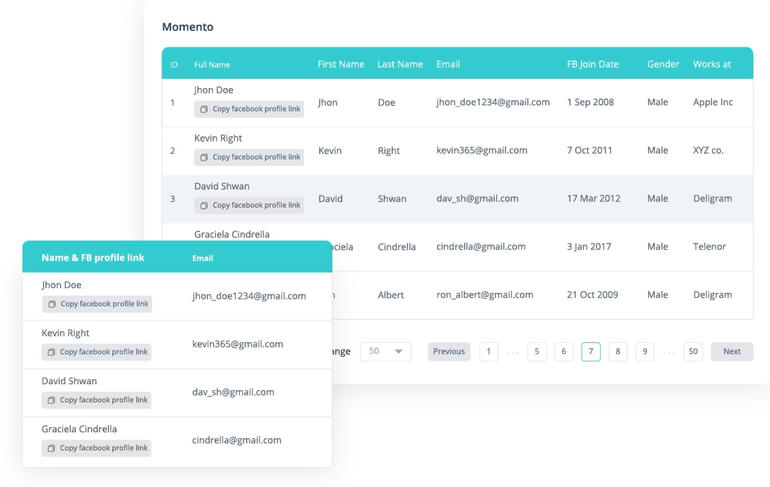The width and height of the screenshot is (770, 487).
Task: Select page 8 in pagination
Action: (618, 352)
